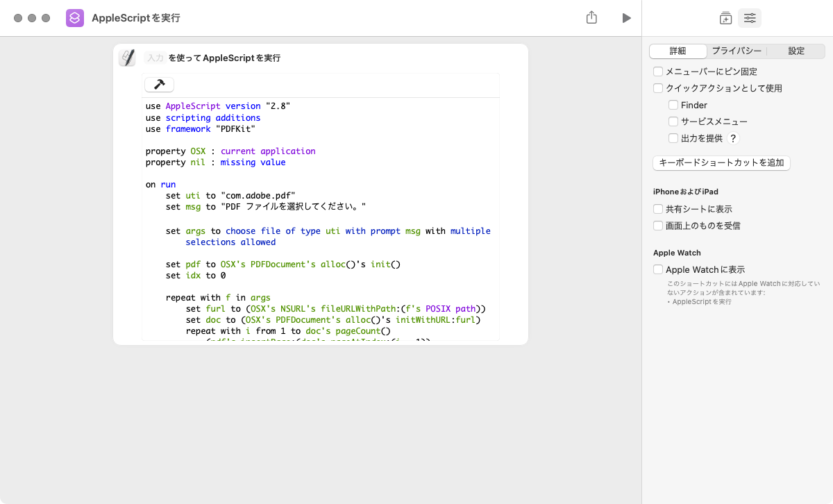Switch to the 詳細 tab
This screenshot has width=833, height=504.
[x=678, y=51]
